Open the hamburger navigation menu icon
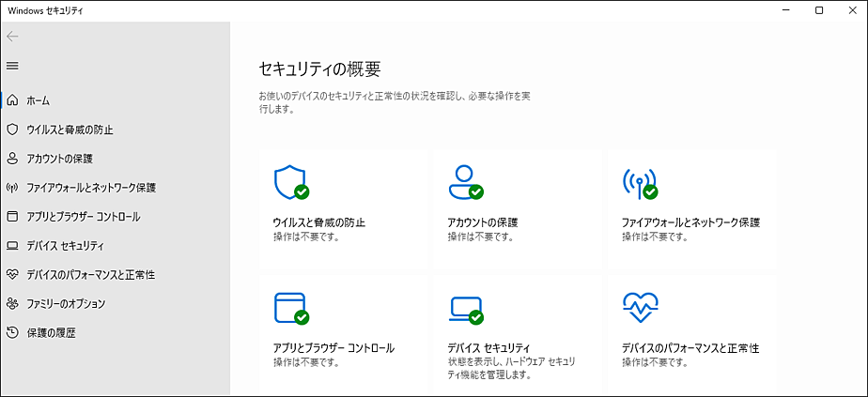The image size is (868, 397). (12, 66)
